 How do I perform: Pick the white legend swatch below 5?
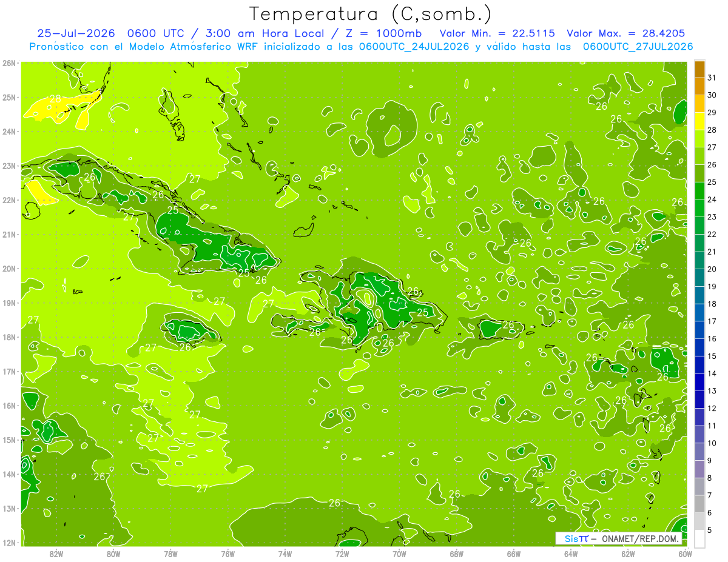pos(700,538)
